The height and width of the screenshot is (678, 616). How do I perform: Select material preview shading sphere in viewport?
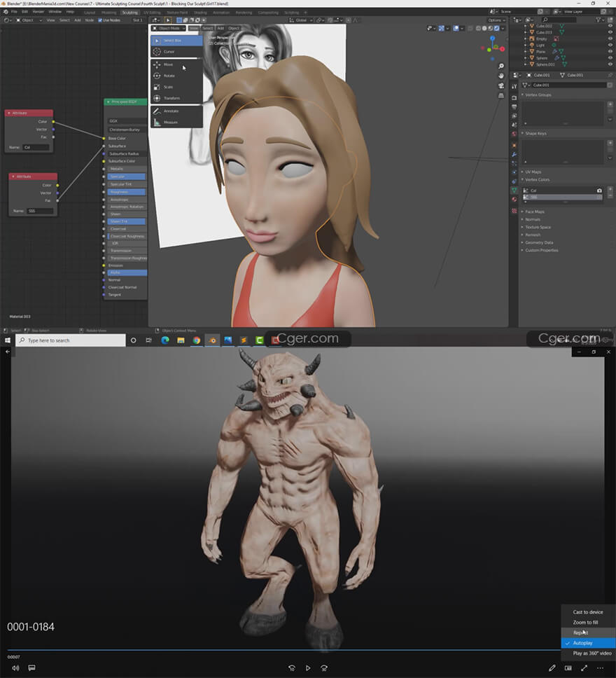tap(491, 29)
